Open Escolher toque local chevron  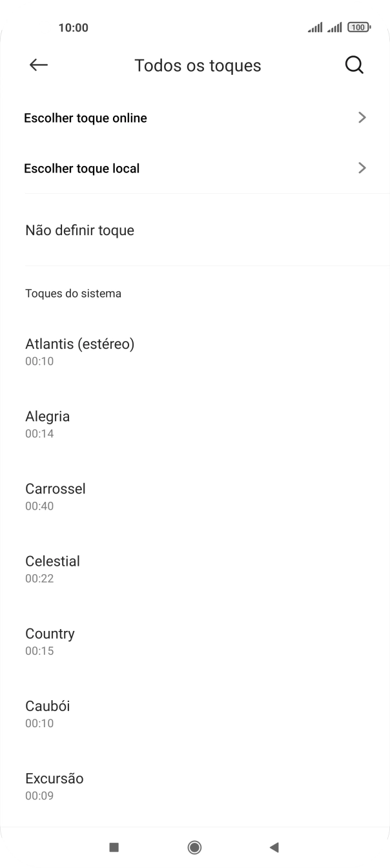pos(362,168)
